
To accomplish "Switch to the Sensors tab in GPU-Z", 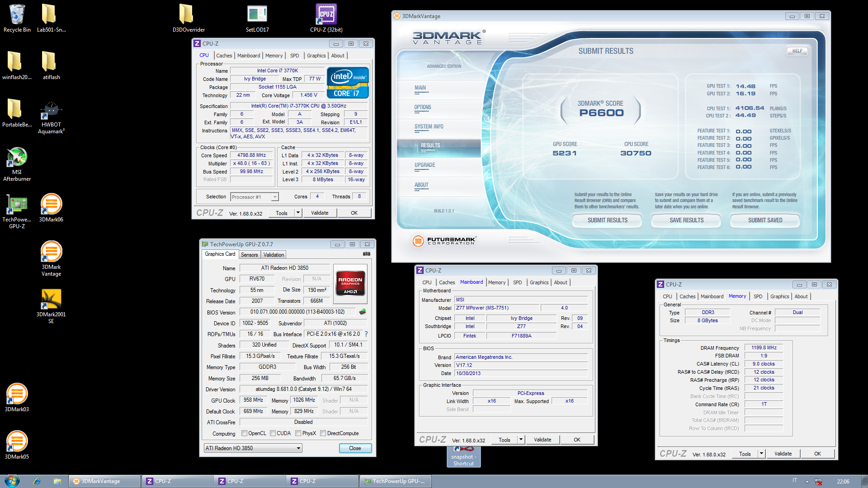I will coord(249,255).
